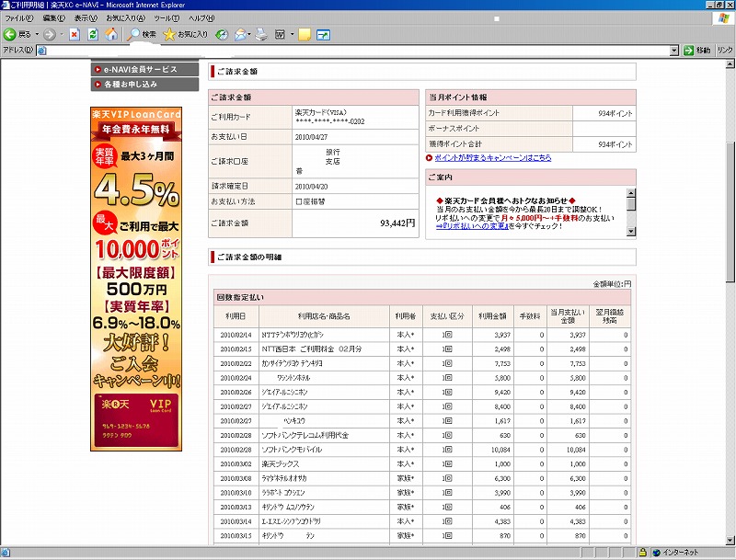Screen dimensions: 736x560
Task: Click the card number ending 0202
Action: pos(330,121)
